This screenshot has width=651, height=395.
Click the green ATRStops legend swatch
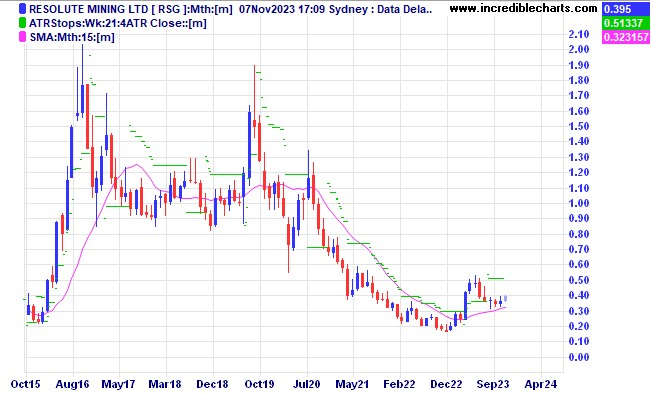pyautogui.click(x=23, y=23)
